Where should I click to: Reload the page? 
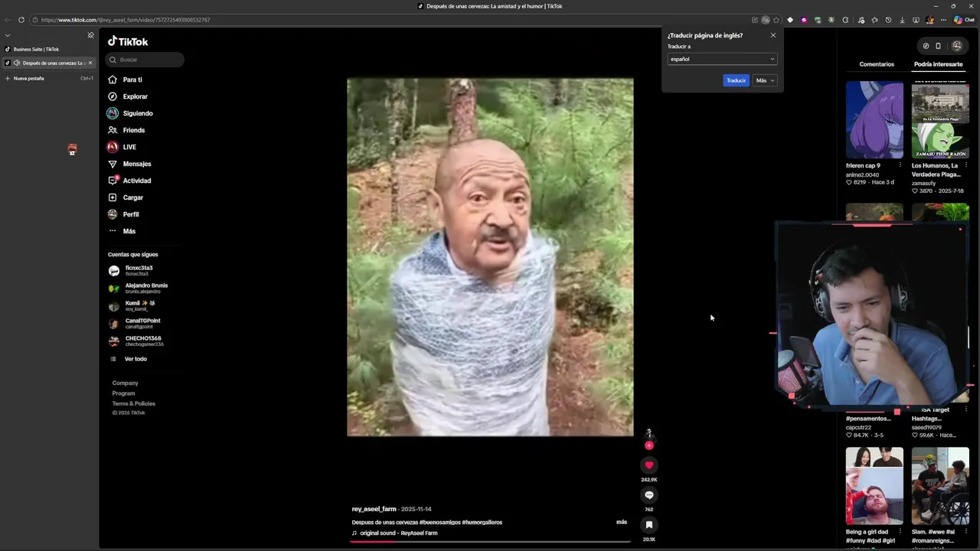point(21,20)
